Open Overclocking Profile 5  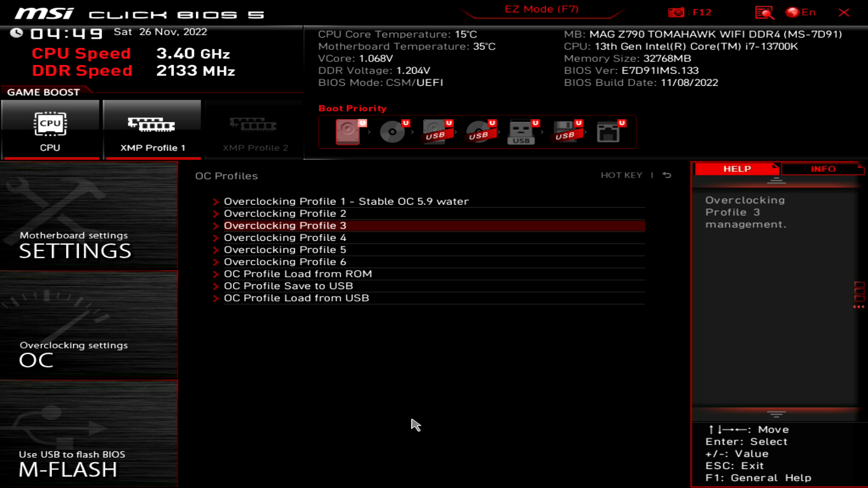click(434, 250)
